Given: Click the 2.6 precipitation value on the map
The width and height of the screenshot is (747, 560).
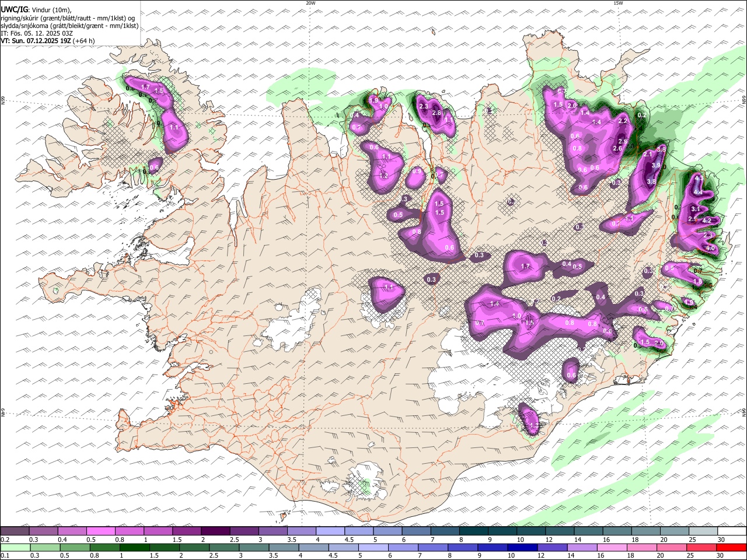Looking at the screenshot, I should pos(617,148).
